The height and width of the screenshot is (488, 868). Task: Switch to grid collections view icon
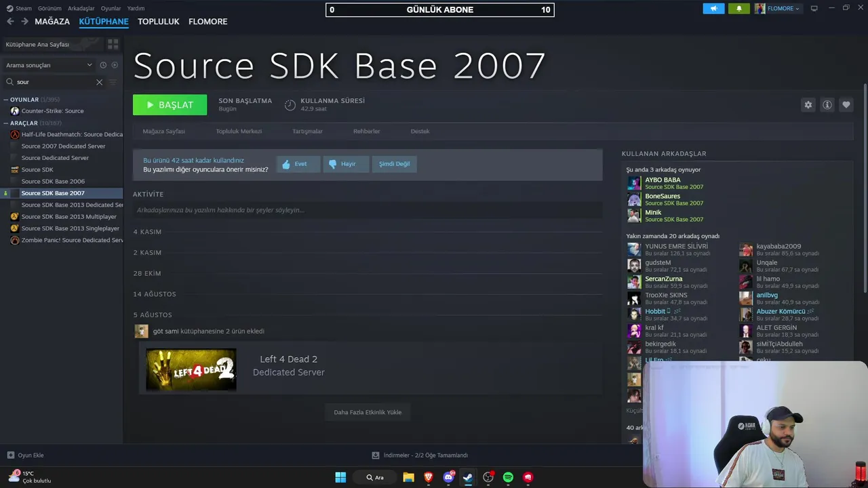[113, 44]
